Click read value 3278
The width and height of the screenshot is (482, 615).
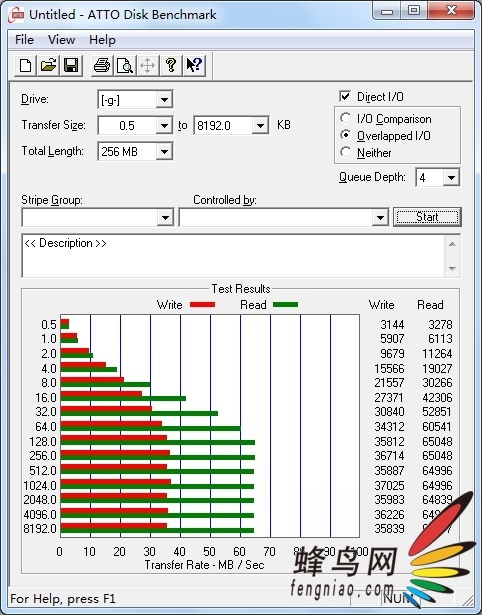(440, 324)
